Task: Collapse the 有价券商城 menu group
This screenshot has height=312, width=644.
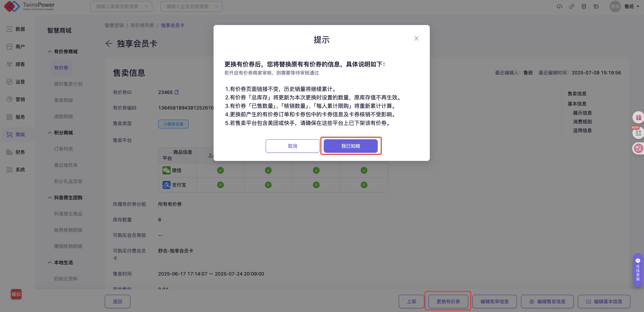Action: pyautogui.click(x=50, y=52)
